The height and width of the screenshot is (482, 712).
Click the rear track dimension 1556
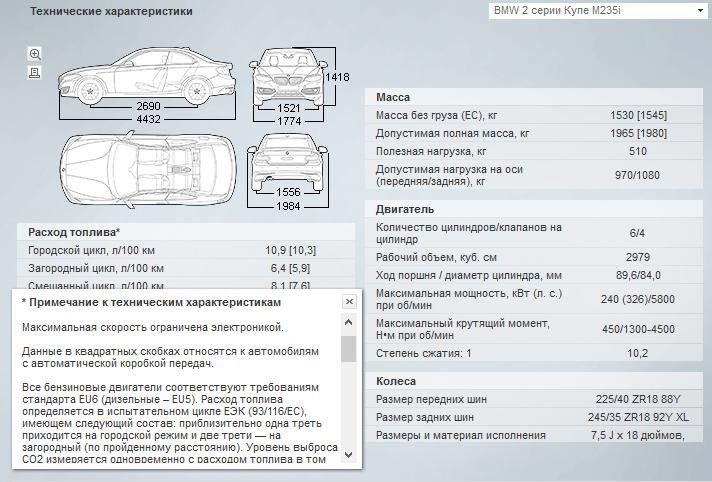tap(288, 192)
